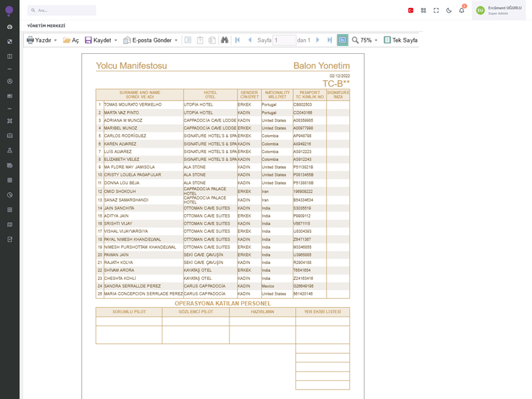Screen dimensions: 532x399
Task: Click the Yazdır printer icon
Action: point(31,40)
